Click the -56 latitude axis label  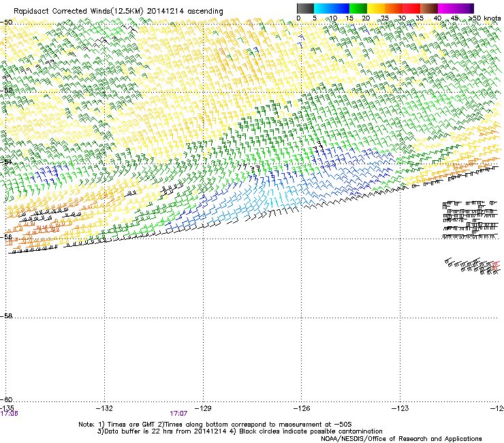click(6, 237)
